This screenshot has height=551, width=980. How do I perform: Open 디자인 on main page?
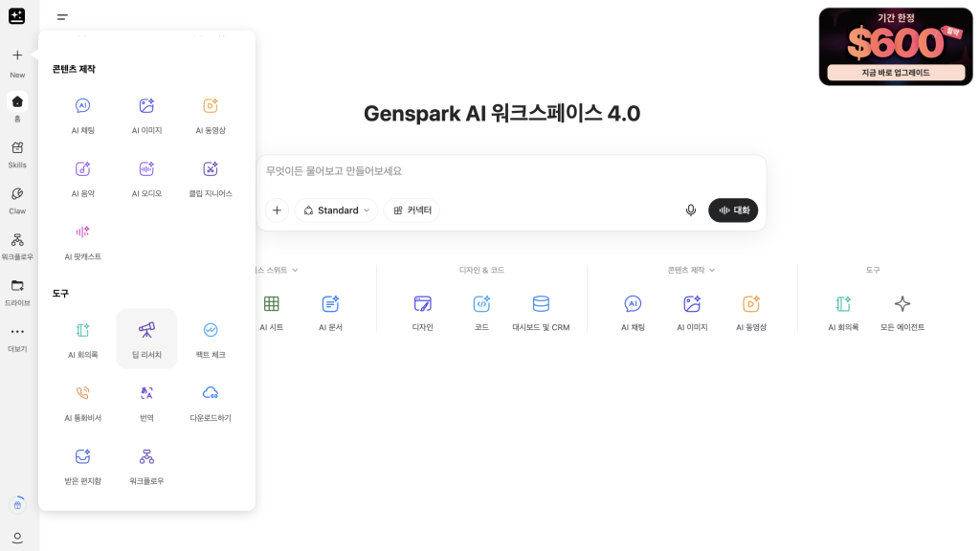[422, 313]
